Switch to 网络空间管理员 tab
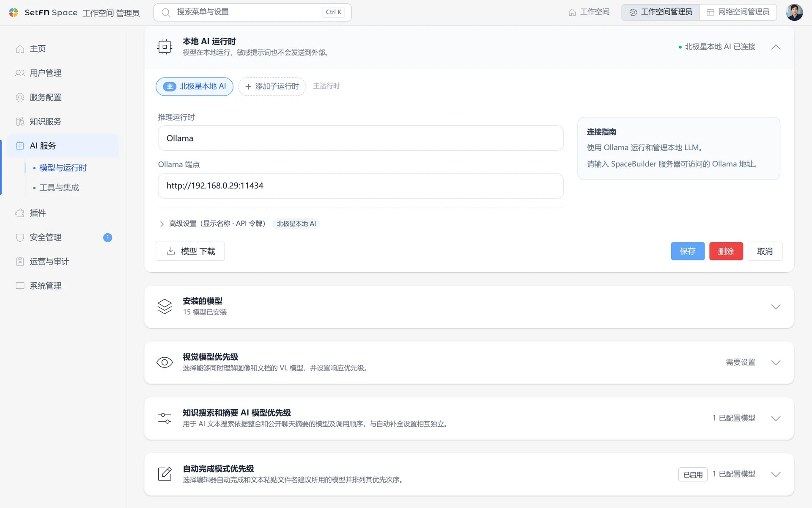Image resolution: width=812 pixels, height=508 pixels. pos(738,12)
